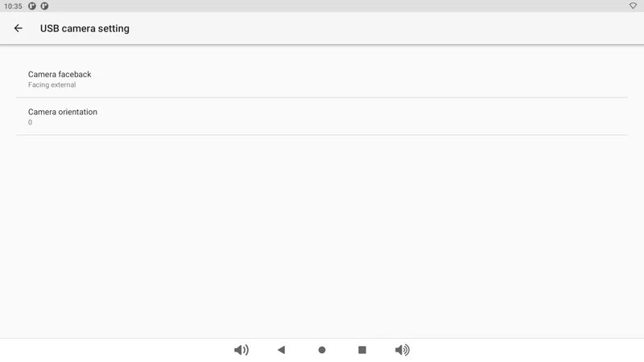Select the Camera orientation label text
Image resolution: width=644 pixels, height=362 pixels.
pyautogui.click(x=63, y=112)
